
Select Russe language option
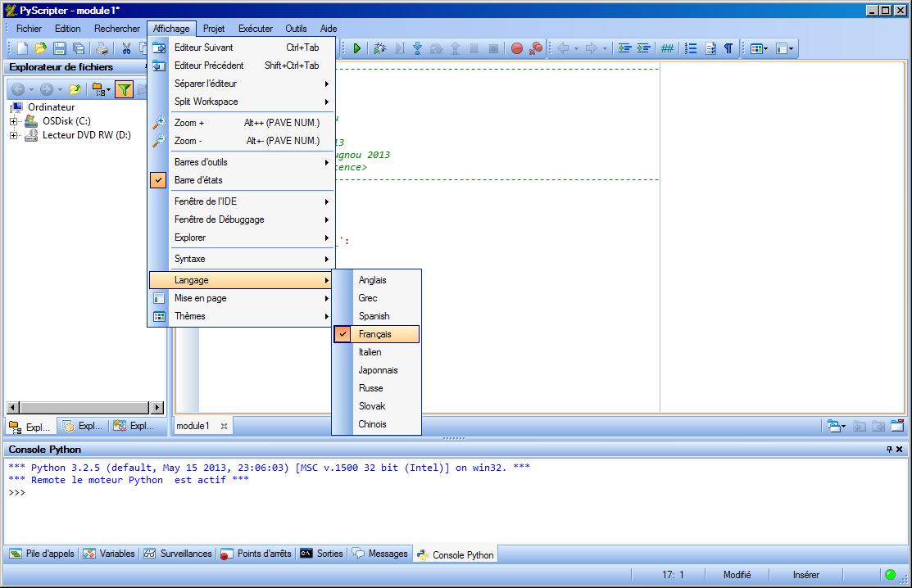tap(376, 388)
